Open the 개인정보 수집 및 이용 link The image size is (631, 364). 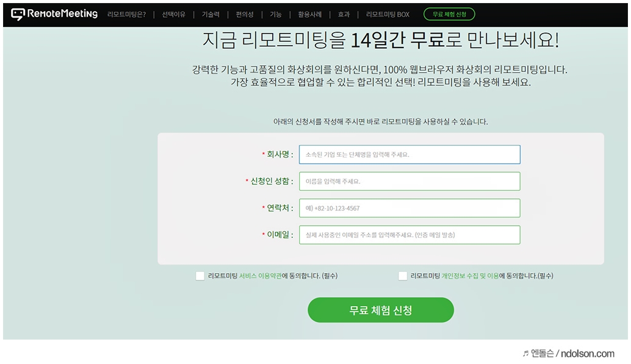[x=470, y=276]
